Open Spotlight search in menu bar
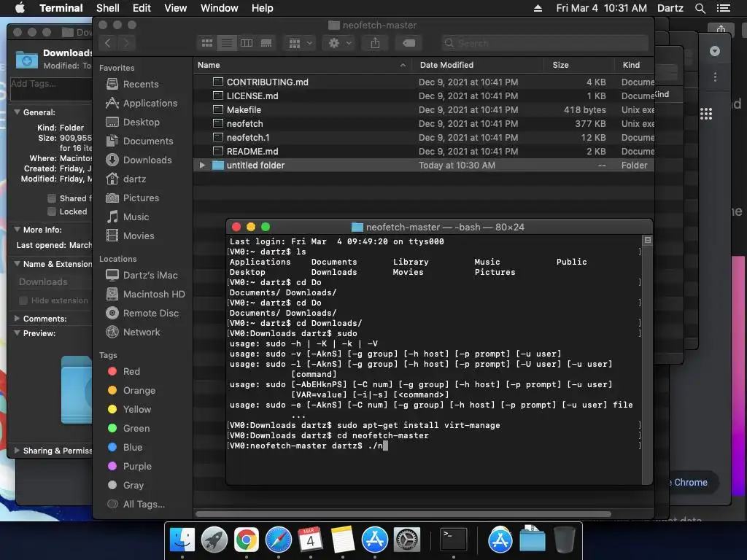The width and height of the screenshot is (747, 560). coord(700,8)
